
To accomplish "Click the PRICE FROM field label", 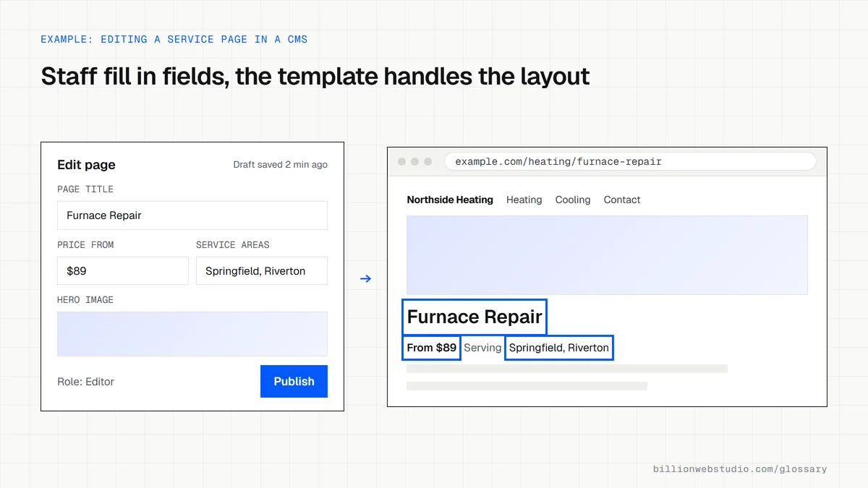I will [85, 245].
